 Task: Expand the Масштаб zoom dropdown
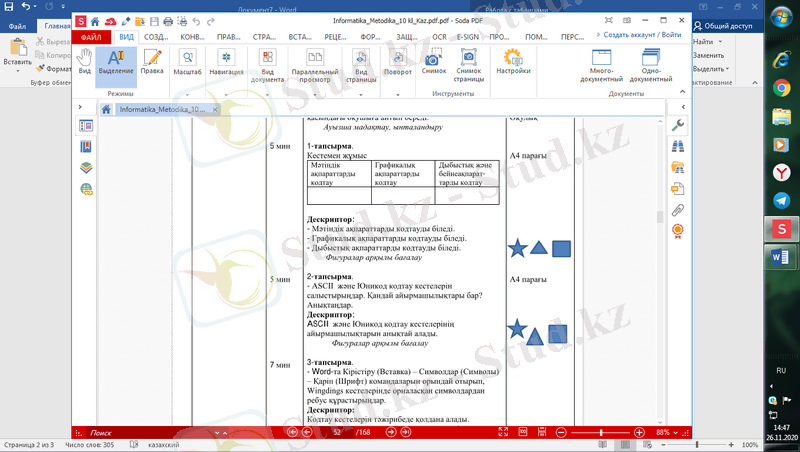(187, 62)
